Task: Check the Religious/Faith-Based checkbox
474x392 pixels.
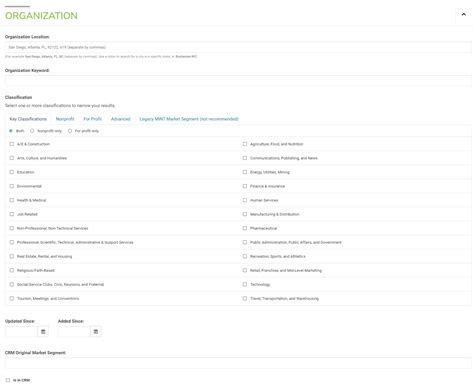Action: (12, 270)
